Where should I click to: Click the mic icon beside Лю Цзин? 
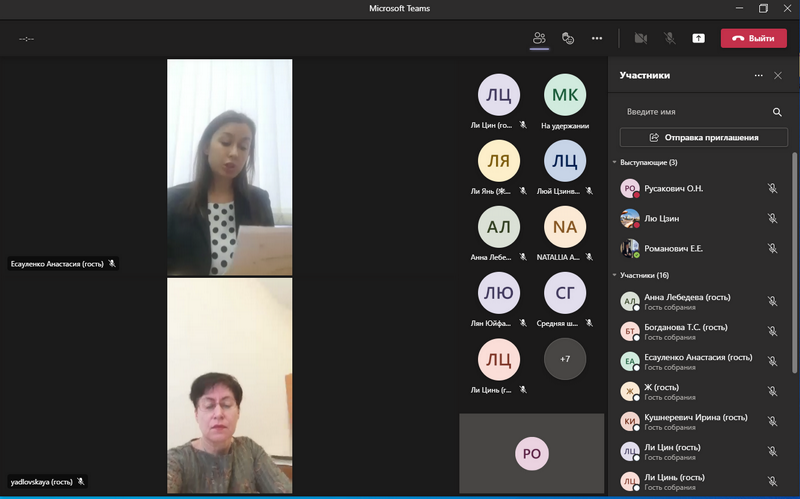pos(772,218)
